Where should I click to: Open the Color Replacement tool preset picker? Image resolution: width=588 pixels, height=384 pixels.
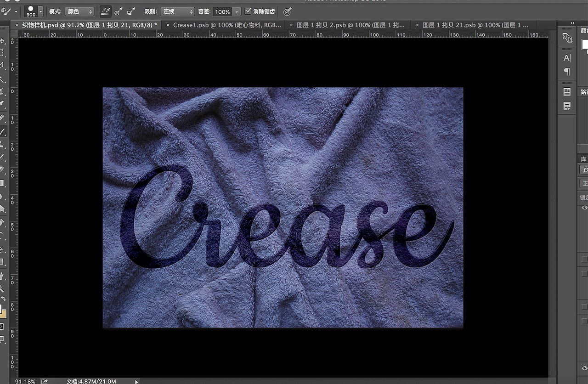coord(6,11)
